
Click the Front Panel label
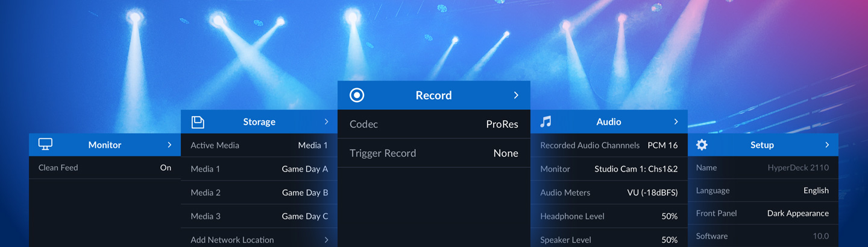[x=717, y=213]
